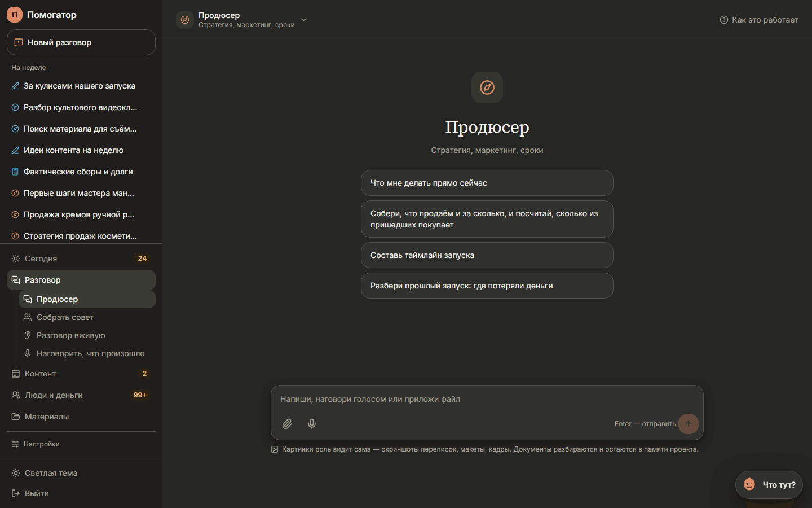Viewport: 812px width, 508px height.
Task: Open conversation За кулисами нашего запуска
Action: pos(81,86)
